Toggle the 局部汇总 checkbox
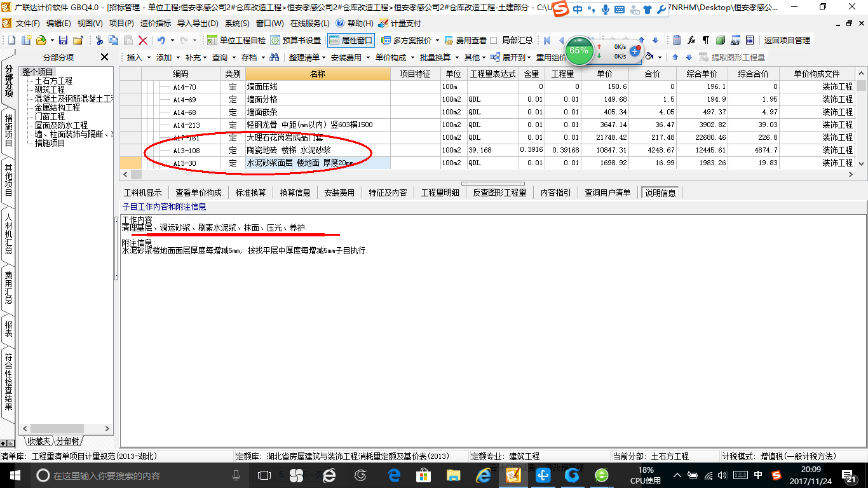The image size is (868, 488). 494,40
